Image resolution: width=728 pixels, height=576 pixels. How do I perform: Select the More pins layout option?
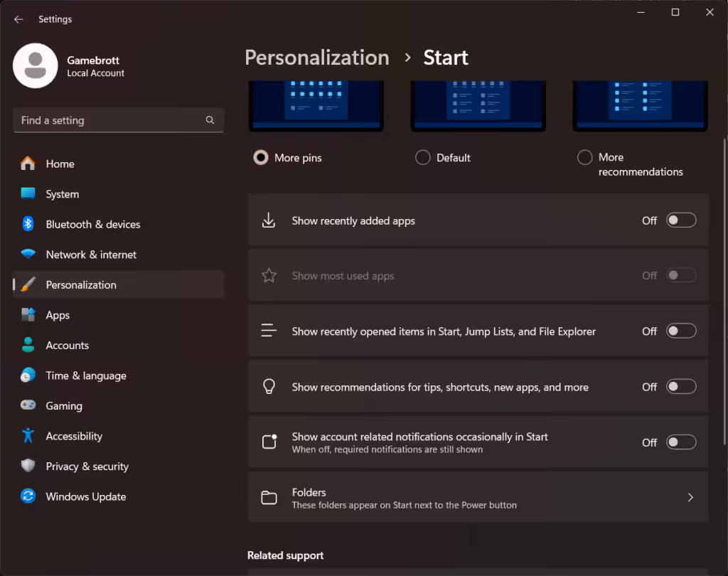(260, 157)
